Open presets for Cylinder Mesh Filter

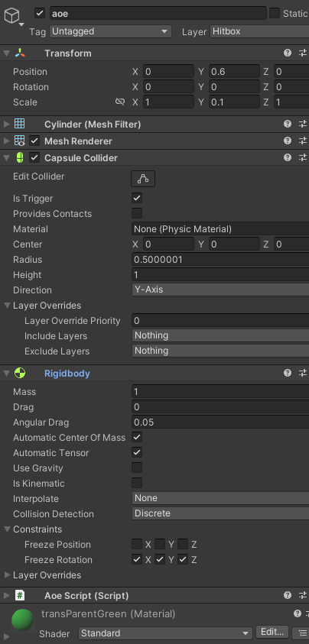(303, 124)
